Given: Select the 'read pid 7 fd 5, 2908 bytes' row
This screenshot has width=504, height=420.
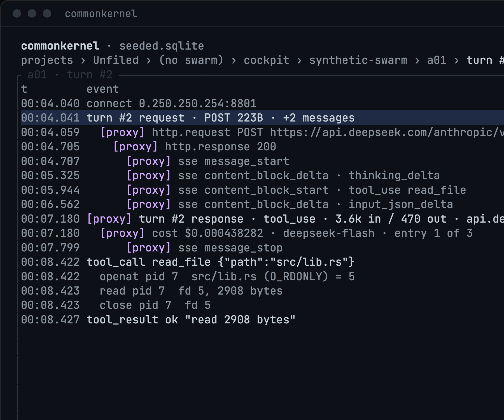Looking at the screenshot, I should coord(262,291).
